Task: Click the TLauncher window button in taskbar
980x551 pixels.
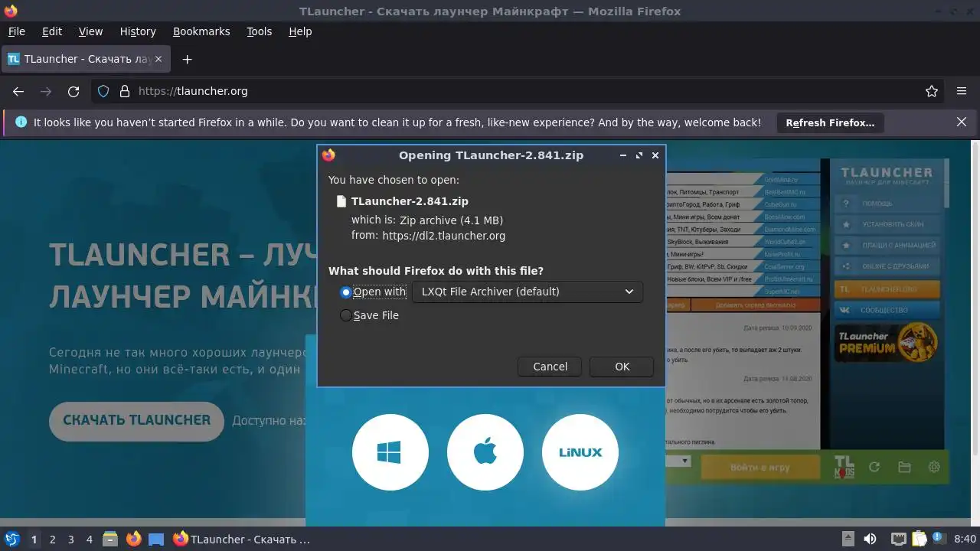Action: coord(242,539)
